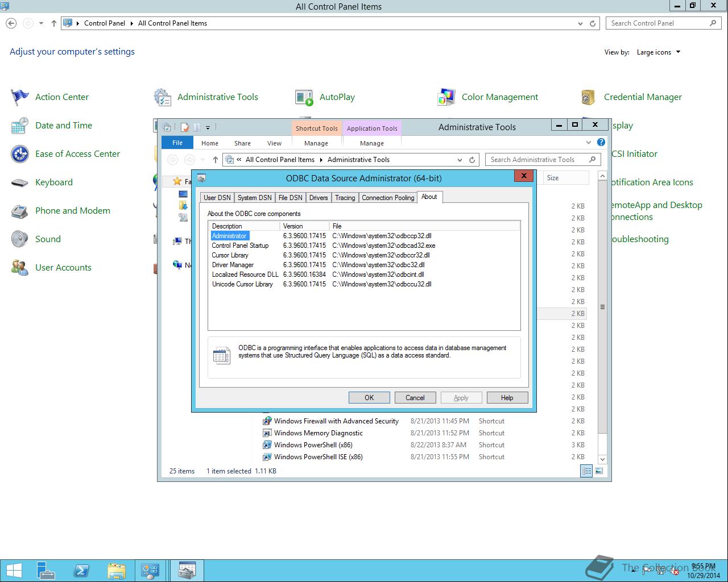This screenshot has width=728, height=582.
Task: Switch to System DSN tab
Action: click(x=255, y=198)
